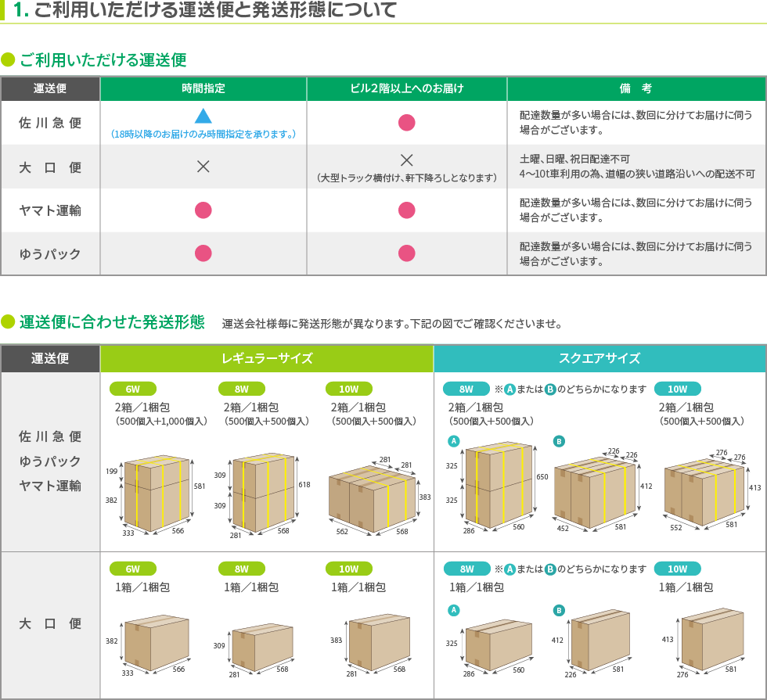Click the X mark above 大型トラック横付け note
Image resolution: width=767 pixels, height=700 pixels.
click(406, 160)
